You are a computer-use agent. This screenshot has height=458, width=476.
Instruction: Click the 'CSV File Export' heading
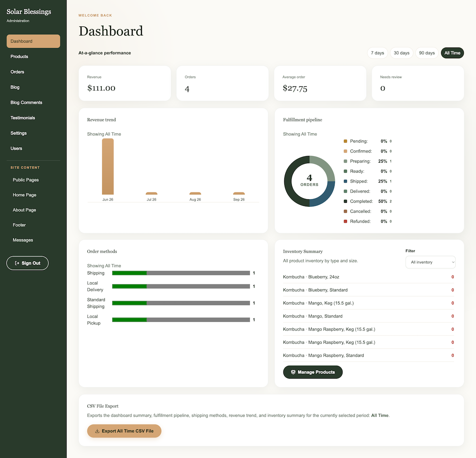tap(103, 406)
